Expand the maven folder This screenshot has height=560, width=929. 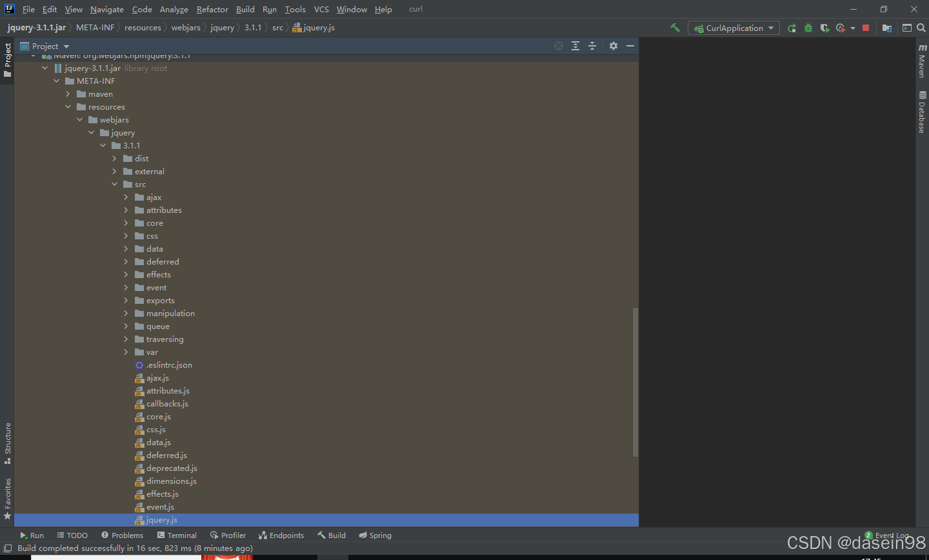click(68, 94)
